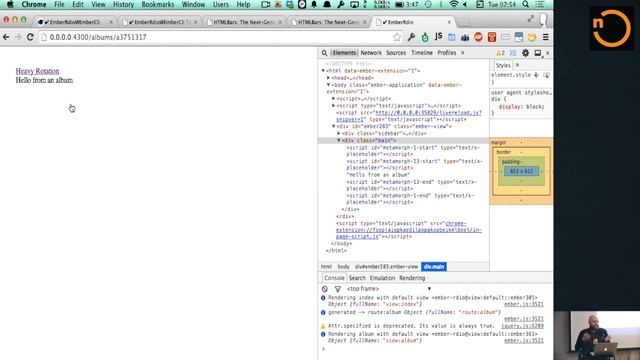Viewport: 640px width, 360px height.
Task: Open the jquery.js:6209 source link
Action: [x=522, y=326]
